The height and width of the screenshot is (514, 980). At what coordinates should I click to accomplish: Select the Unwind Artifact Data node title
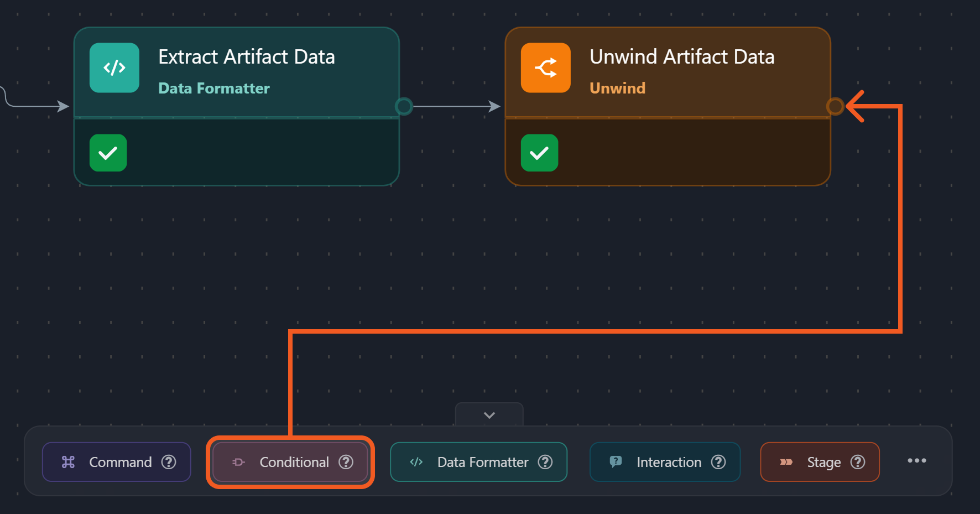click(x=682, y=57)
